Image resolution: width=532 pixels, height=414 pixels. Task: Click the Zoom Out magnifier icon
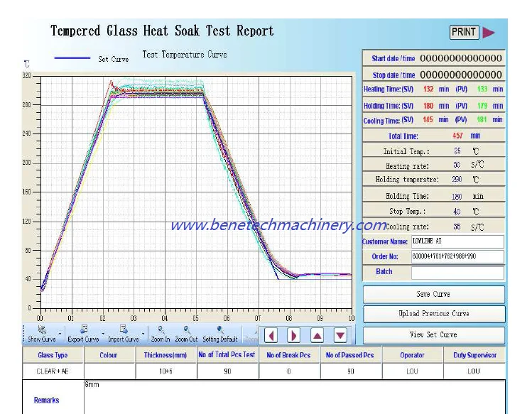click(187, 329)
